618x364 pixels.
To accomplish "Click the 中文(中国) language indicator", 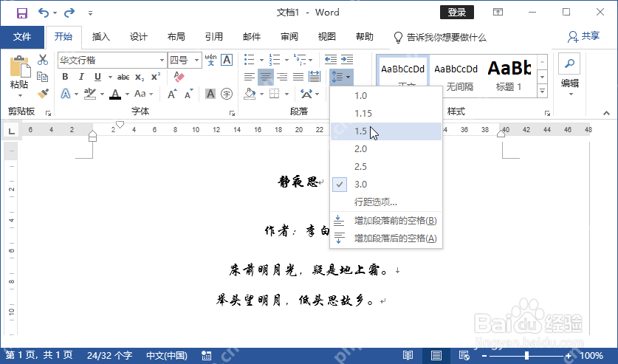I will (x=167, y=356).
